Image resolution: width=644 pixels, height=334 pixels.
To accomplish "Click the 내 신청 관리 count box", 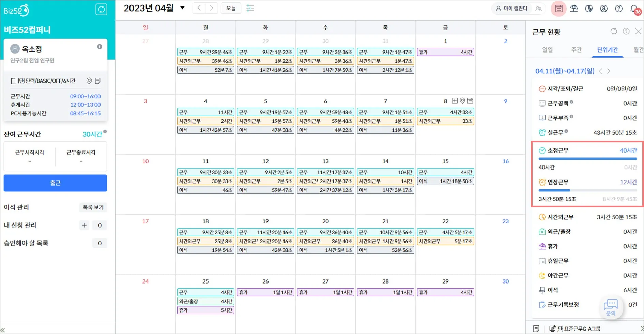I will tap(99, 225).
